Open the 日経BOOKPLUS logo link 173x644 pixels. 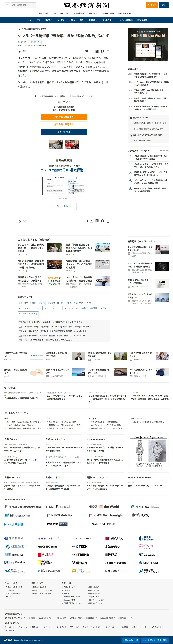[116, 571]
